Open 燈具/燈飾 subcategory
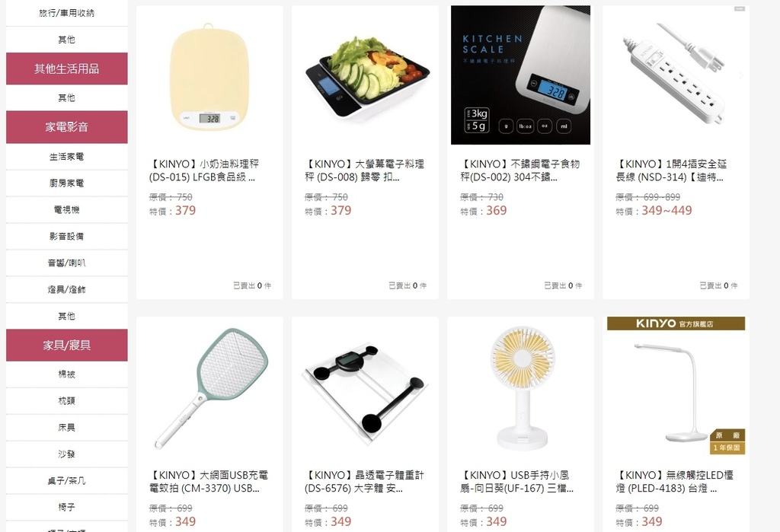Viewport: 780px width, 532px height. pyautogui.click(x=67, y=289)
